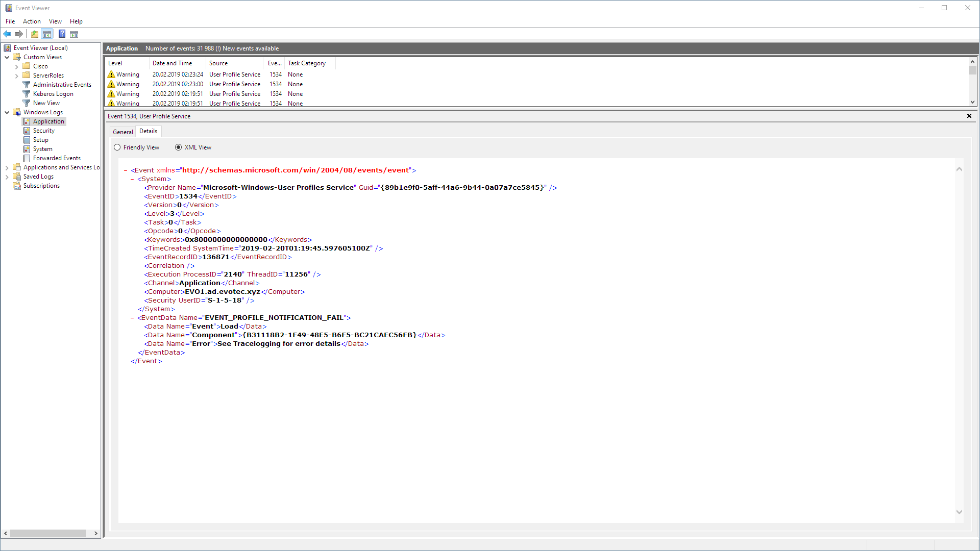Viewport: 980px width, 551px height.
Task: Expand the Saved Logs node
Action: coord(7,176)
